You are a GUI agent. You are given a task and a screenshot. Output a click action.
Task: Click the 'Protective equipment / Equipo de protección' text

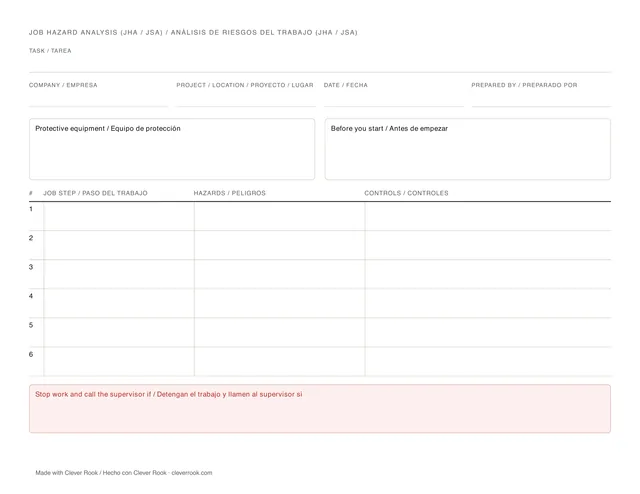108,129
